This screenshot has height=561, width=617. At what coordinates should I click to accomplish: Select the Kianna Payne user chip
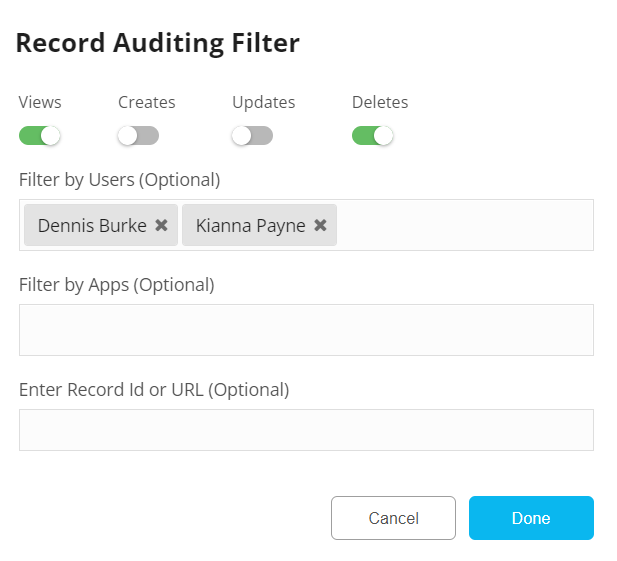click(250, 226)
